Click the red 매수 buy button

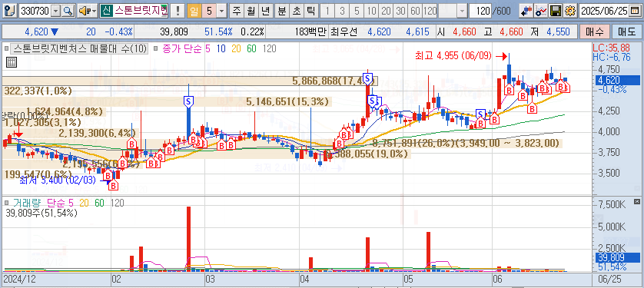pos(594,31)
